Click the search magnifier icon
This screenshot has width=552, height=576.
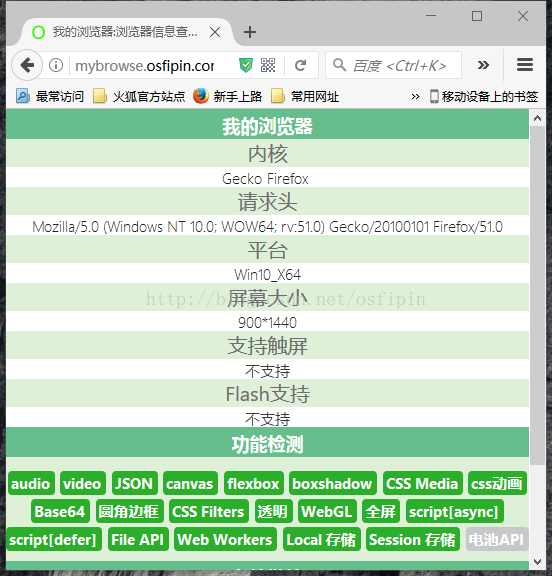(339, 65)
